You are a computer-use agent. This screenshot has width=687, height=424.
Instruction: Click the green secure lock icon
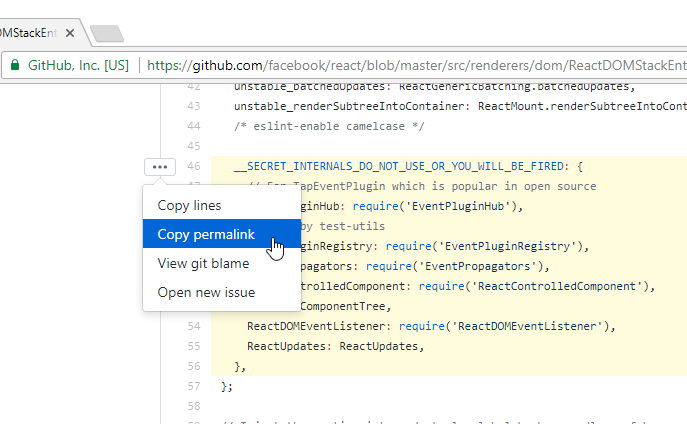point(15,65)
